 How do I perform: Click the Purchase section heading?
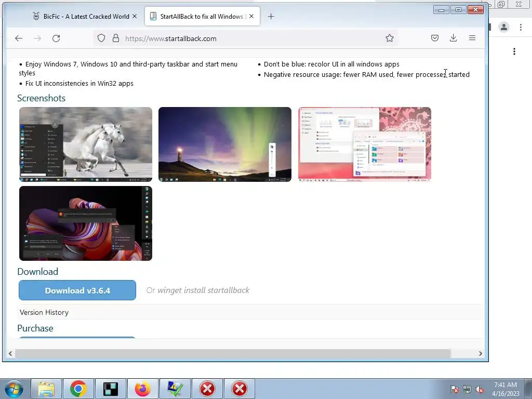[35, 328]
